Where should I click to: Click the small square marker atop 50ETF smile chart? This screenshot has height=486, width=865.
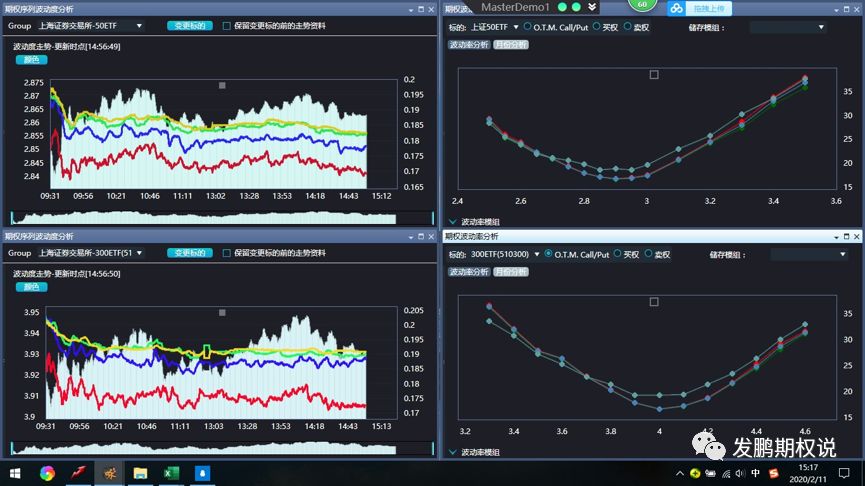[654, 74]
